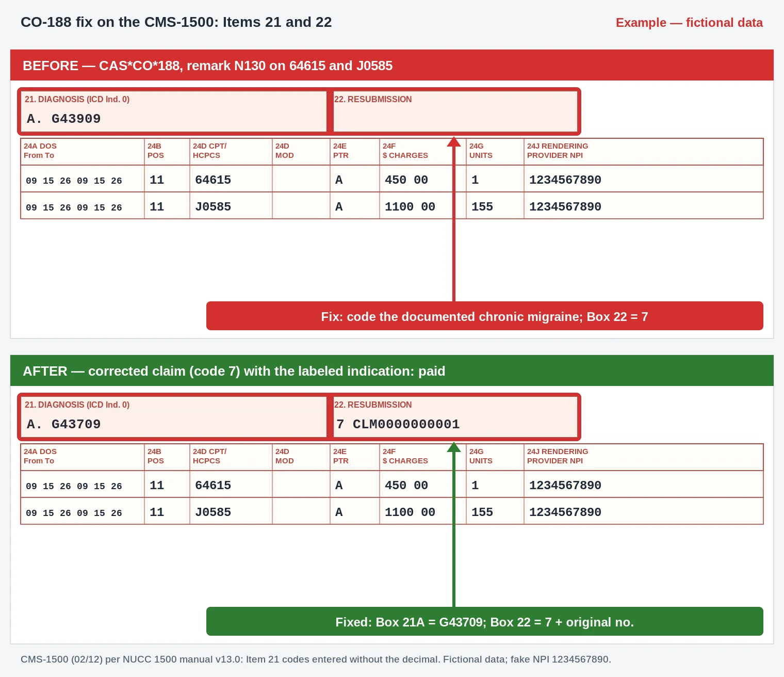
Task: Select HCPCS code J0585 in BEFORE table
Action: click(213, 206)
